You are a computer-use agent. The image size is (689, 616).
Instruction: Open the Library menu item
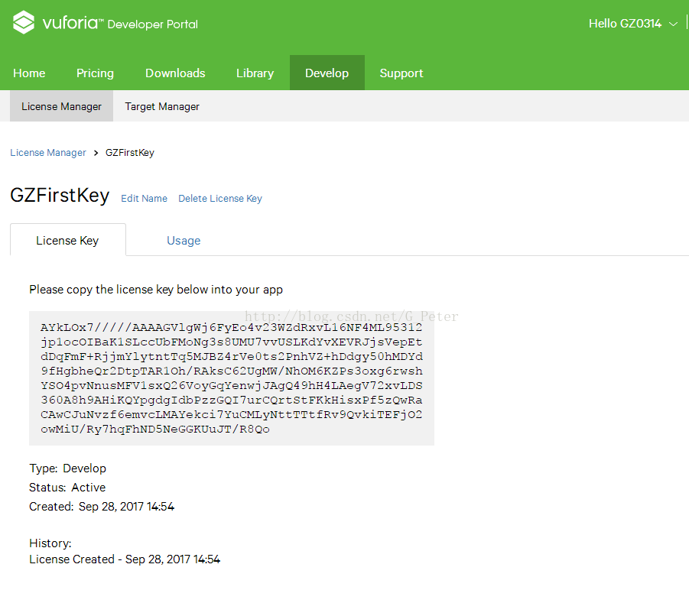click(255, 73)
